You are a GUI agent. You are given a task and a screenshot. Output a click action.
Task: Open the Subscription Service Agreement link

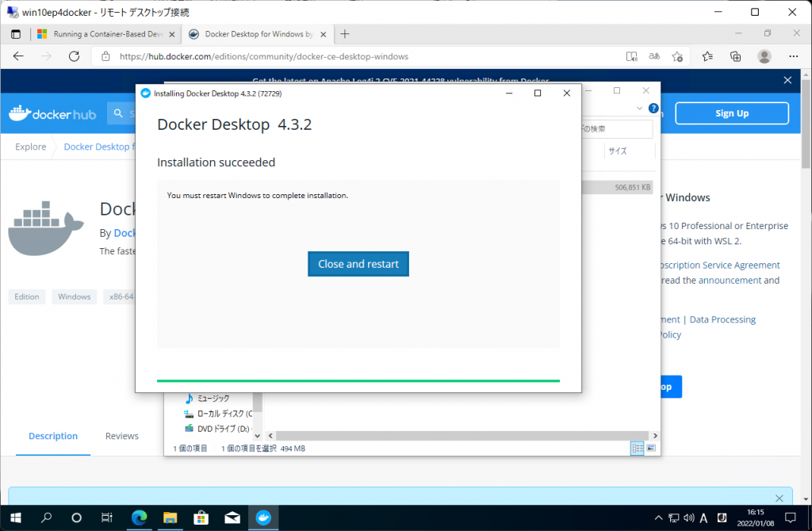pos(720,265)
